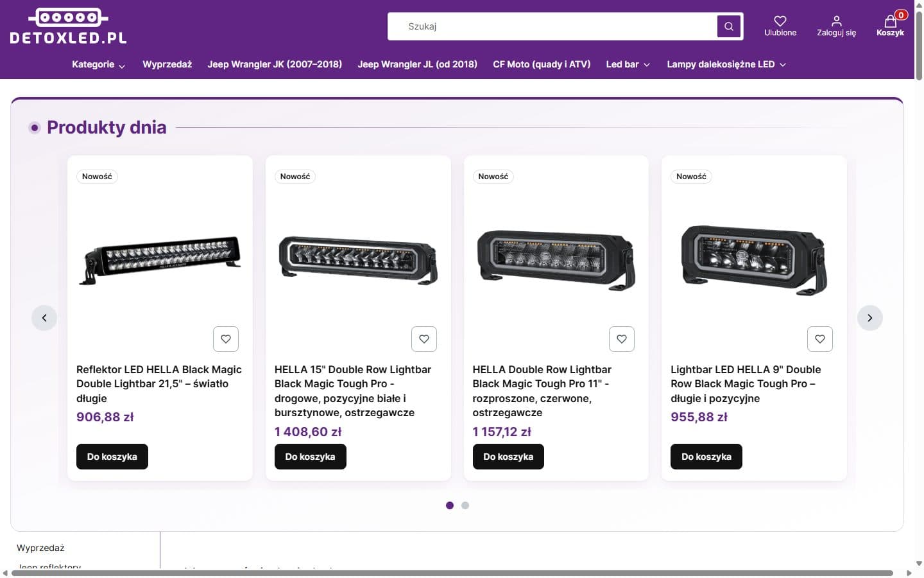Screen dimensions: 924x578
Task: Click the DETOXLED.PL logo
Action: [x=69, y=26]
